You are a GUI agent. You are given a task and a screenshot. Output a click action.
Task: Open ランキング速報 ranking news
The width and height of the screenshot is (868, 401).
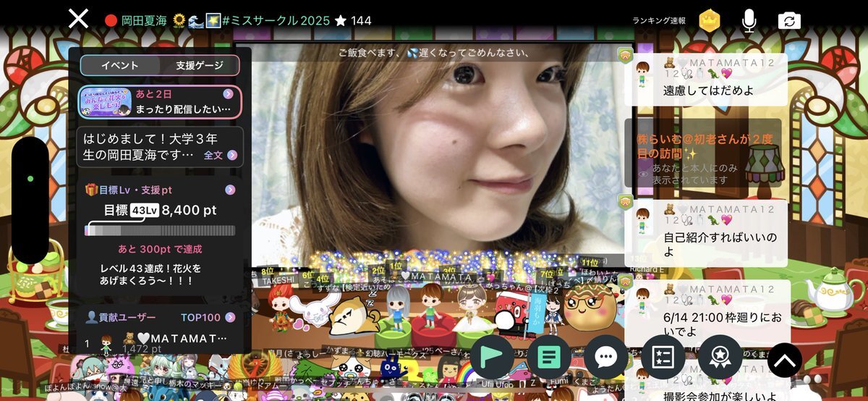point(658,21)
